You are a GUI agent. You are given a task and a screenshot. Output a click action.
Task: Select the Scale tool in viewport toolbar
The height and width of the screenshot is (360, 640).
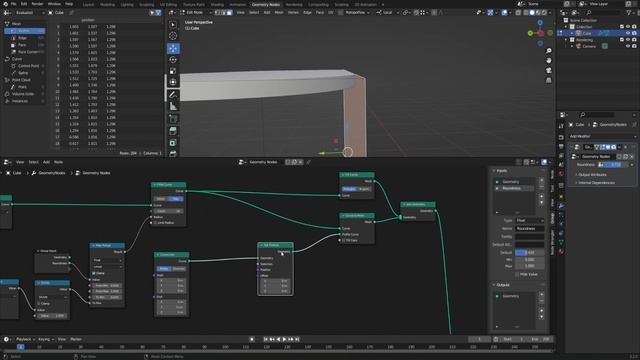pos(173,71)
